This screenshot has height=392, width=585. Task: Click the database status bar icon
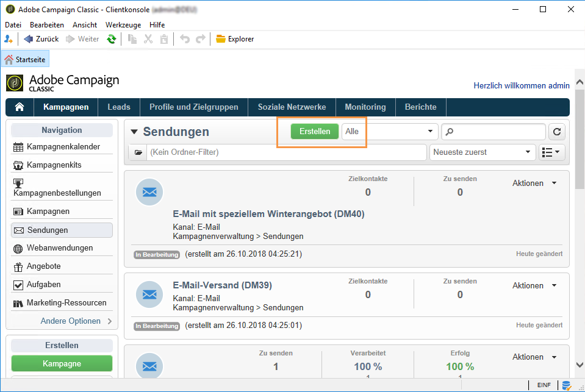566,385
